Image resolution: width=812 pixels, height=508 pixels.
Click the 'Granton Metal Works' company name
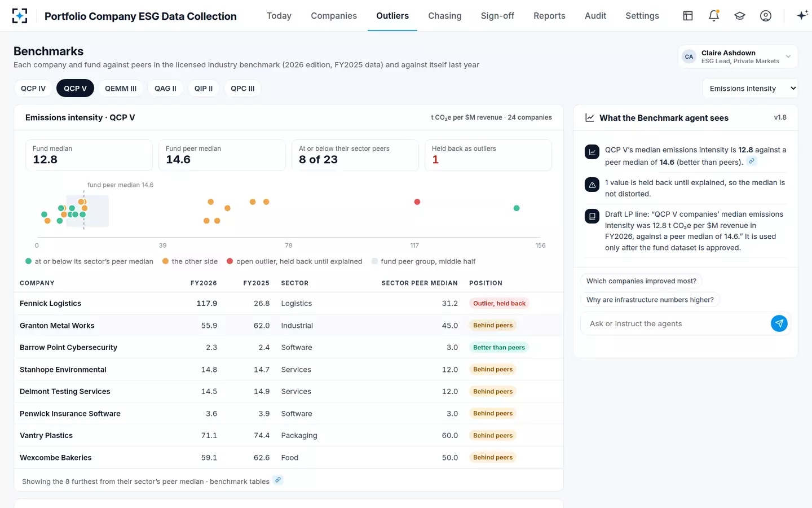pyautogui.click(x=57, y=326)
